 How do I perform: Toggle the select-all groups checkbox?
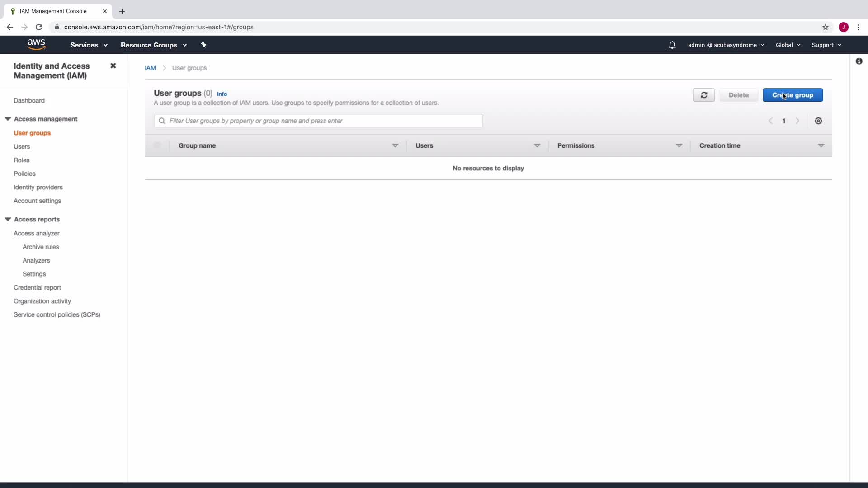pyautogui.click(x=157, y=145)
